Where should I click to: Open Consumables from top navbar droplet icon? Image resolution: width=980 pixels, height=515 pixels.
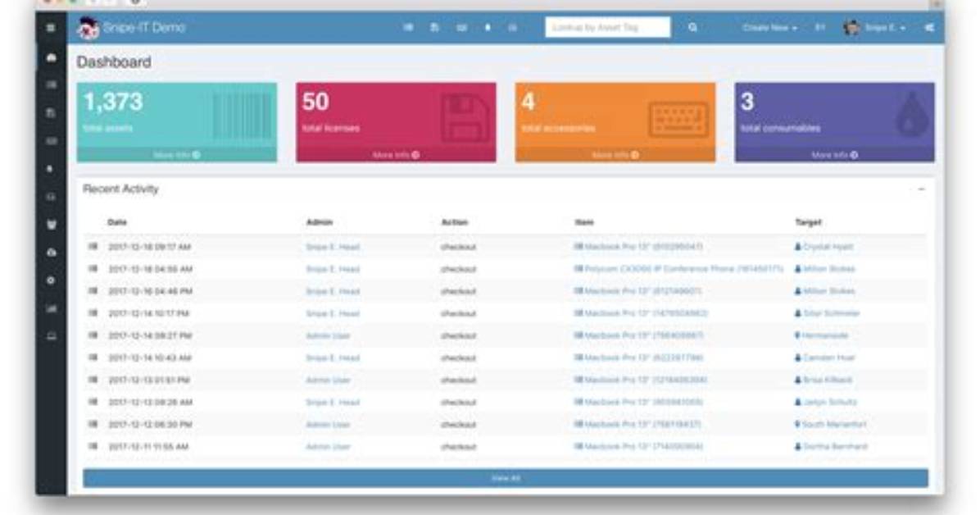[488, 28]
